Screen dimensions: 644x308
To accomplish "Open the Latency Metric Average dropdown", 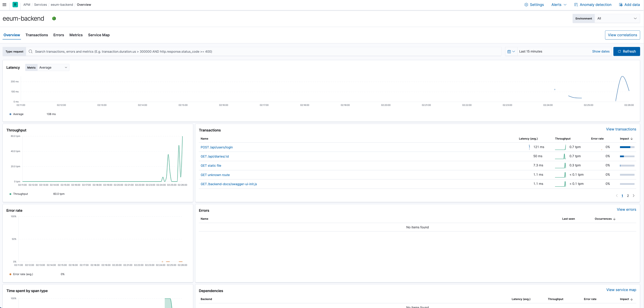I will [x=53, y=67].
